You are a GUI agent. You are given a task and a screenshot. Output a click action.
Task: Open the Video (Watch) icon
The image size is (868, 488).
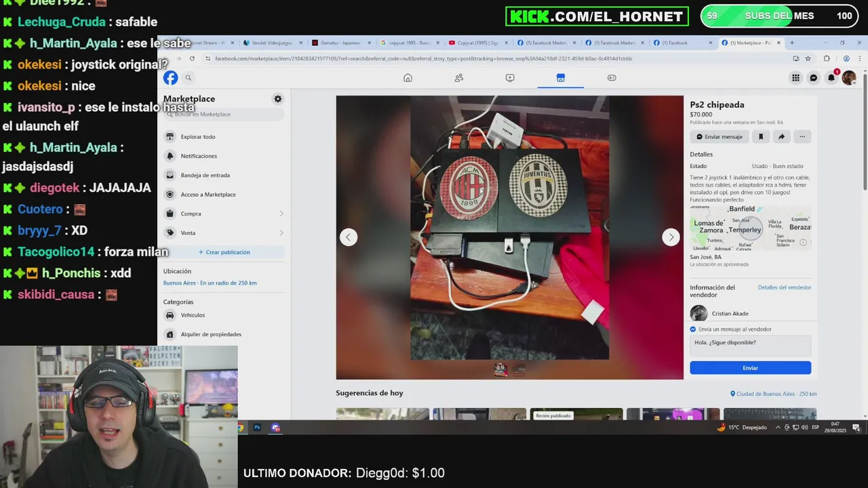(510, 78)
